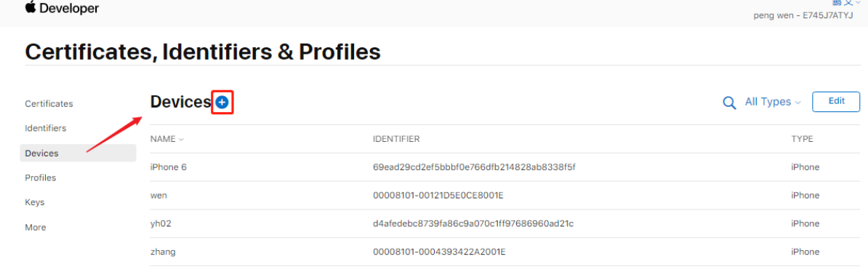Open Profiles in the sidebar
The width and height of the screenshot is (868, 275).
[41, 178]
